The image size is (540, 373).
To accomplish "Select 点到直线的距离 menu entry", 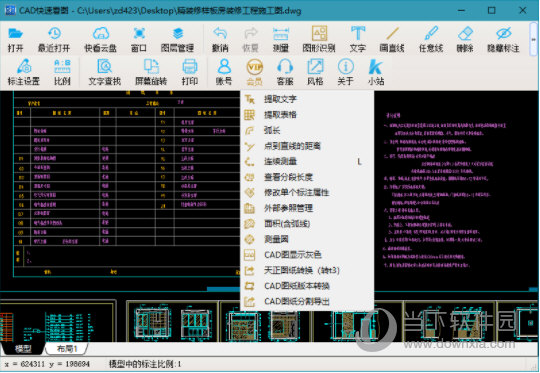I will 307,146.
